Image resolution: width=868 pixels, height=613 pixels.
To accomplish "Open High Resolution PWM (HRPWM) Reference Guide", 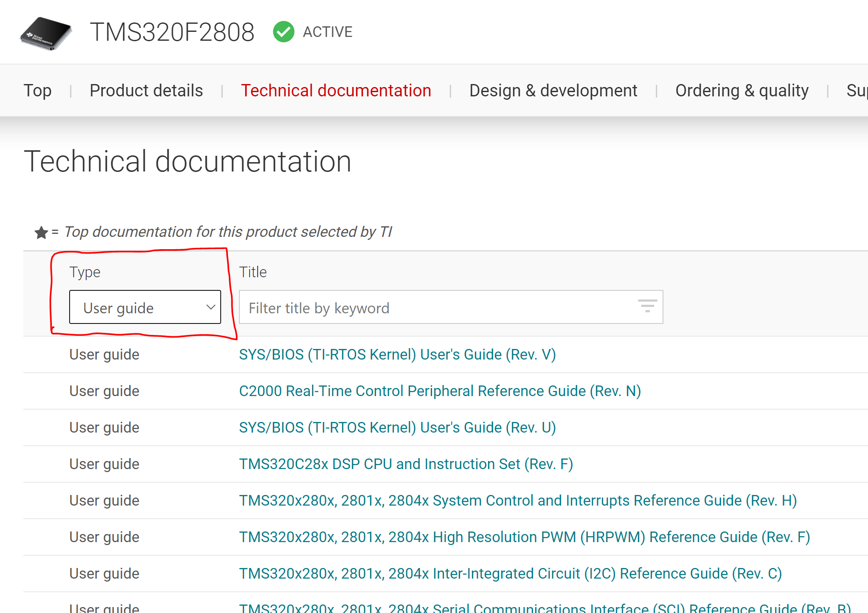I will pyautogui.click(x=525, y=537).
